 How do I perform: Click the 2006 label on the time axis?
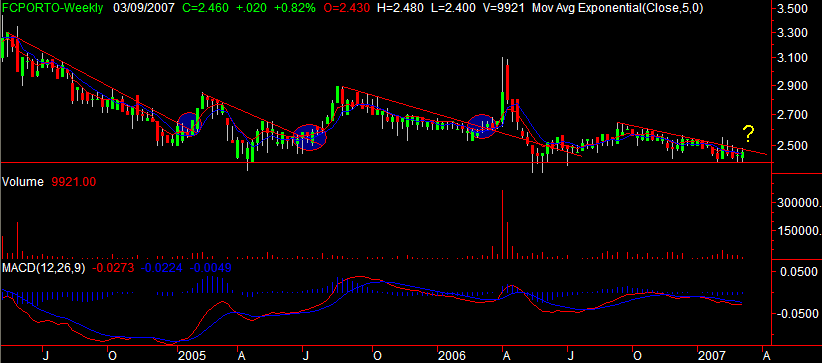tap(452, 356)
